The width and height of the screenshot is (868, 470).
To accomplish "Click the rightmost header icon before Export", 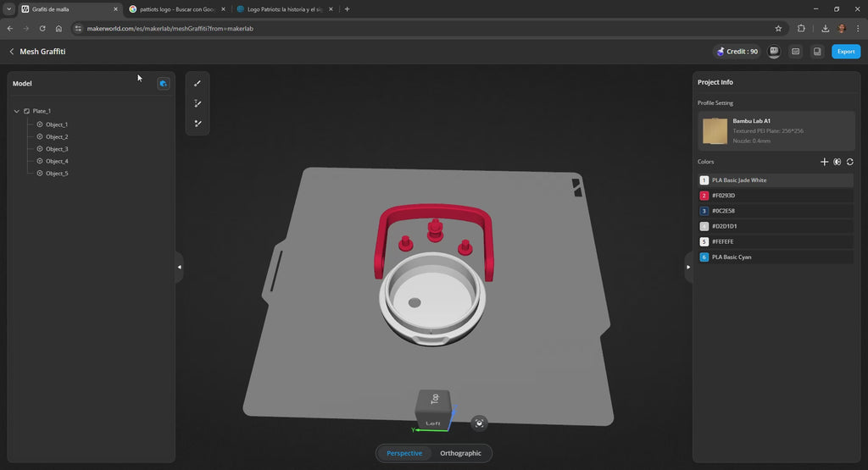I will tap(817, 52).
